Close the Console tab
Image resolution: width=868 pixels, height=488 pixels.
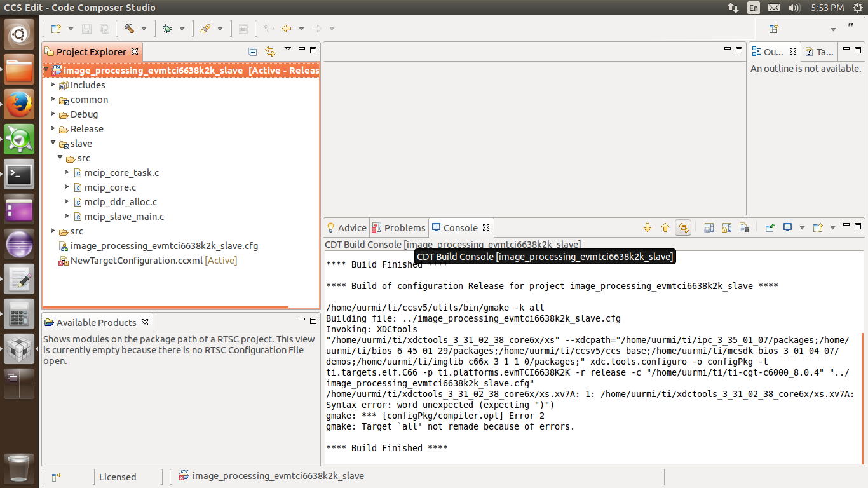[x=486, y=227]
